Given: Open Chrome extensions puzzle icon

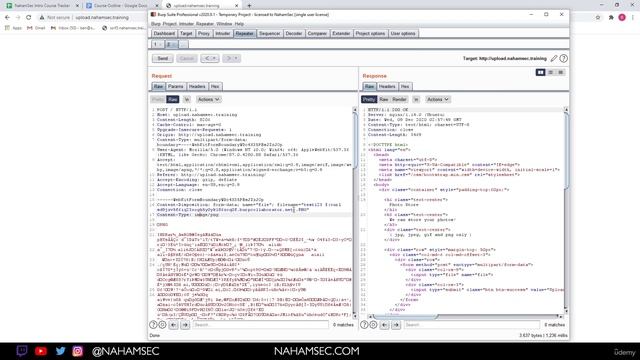Looking at the screenshot, I should tap(611, 18).
